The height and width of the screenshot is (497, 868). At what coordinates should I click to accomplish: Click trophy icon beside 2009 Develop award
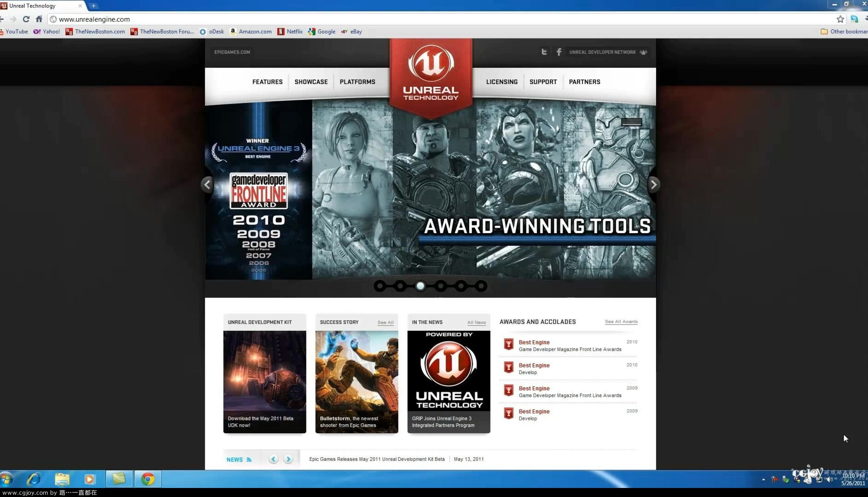[x=509, y=414]
